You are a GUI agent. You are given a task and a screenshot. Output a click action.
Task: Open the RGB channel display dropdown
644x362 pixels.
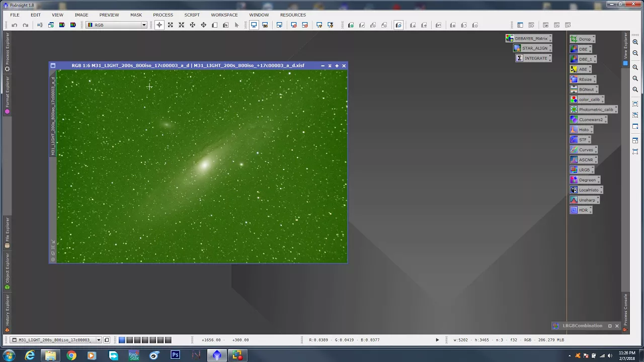coord(117,25)
